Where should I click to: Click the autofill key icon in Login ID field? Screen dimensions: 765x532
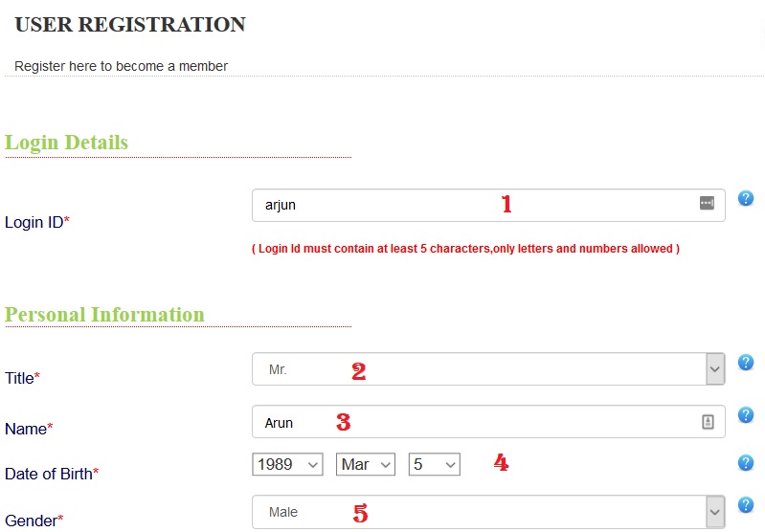pos(707,204)
